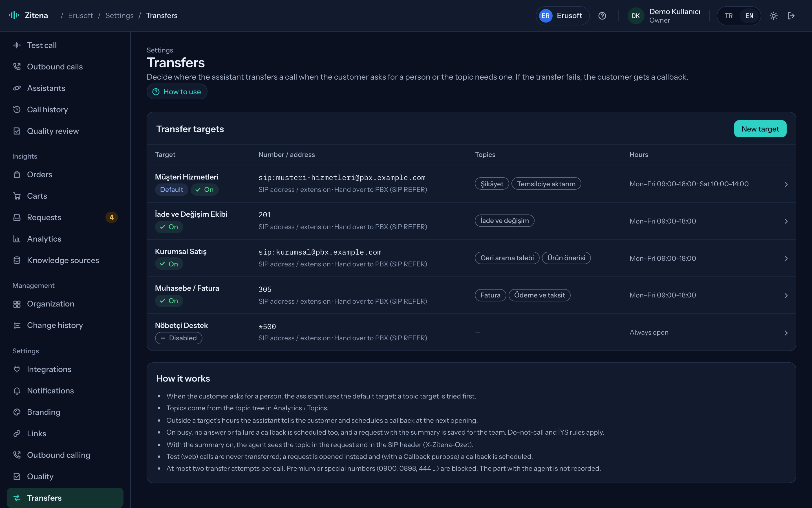Click the New target button
812x508 pixels.
(x=760, y=129)
